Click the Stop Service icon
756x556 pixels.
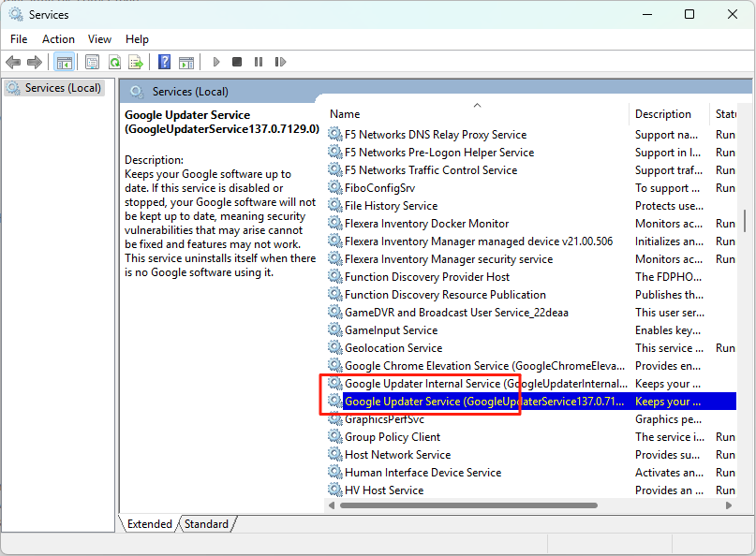click(x=237, y=62)
